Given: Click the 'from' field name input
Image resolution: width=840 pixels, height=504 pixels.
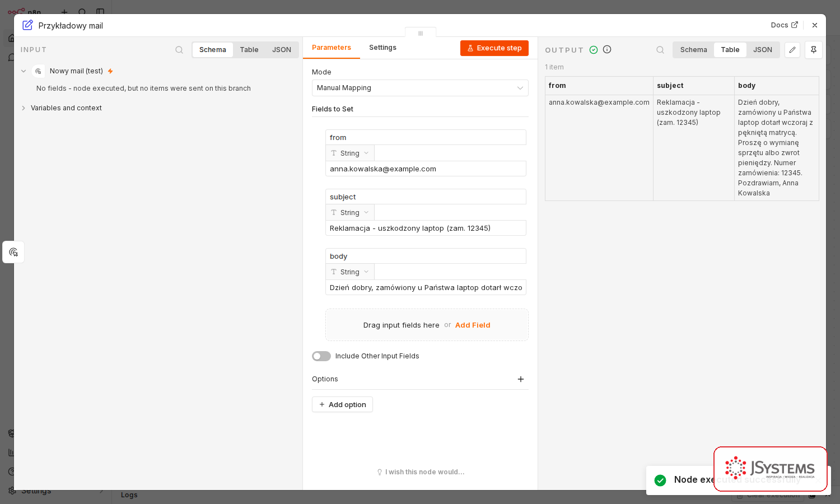Looking at the screenshot, I should point(426,137).
